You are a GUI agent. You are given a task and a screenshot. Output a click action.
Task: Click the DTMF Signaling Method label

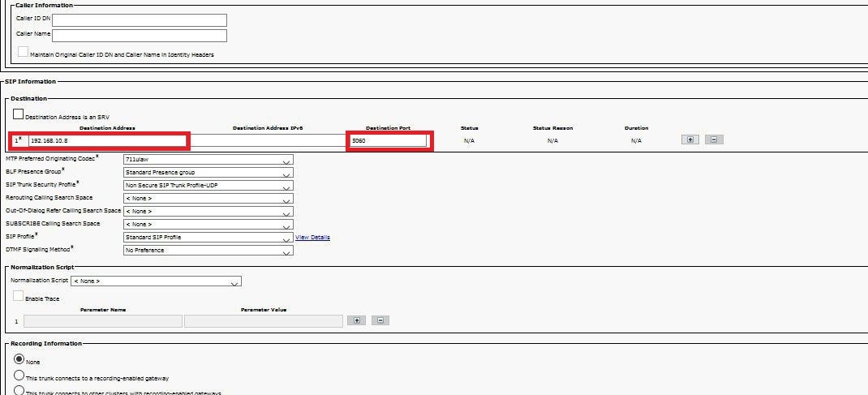(37, 249)
